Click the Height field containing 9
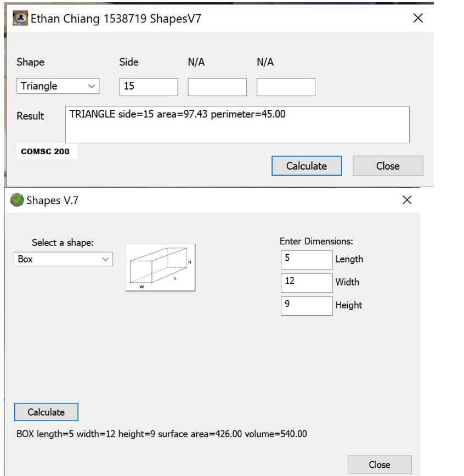 [306, 305]
